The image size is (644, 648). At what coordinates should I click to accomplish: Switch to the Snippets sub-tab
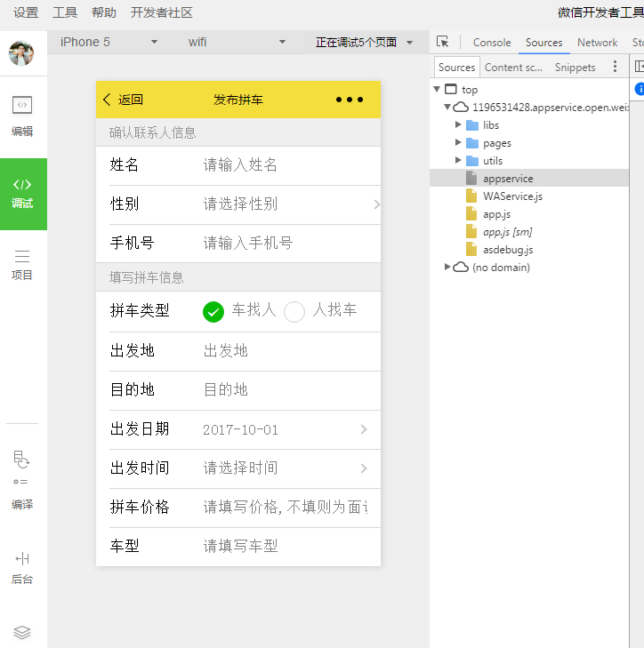(x=575, y=67)
